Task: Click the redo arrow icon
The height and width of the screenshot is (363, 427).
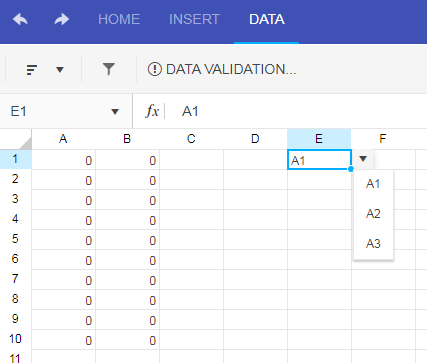Action: coord(62,19)
